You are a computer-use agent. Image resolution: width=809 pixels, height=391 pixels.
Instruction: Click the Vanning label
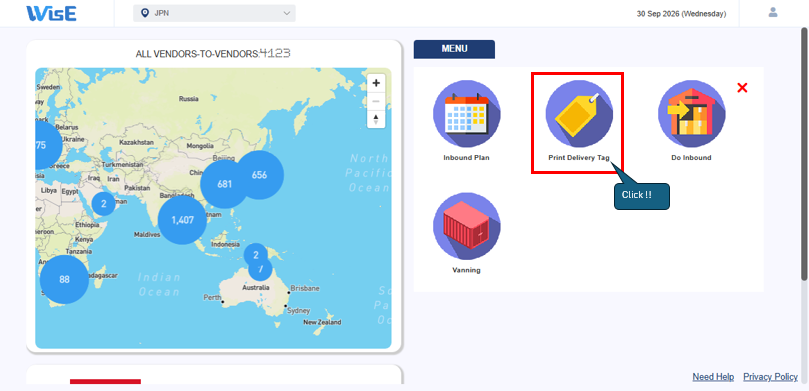tap(466, 270)
